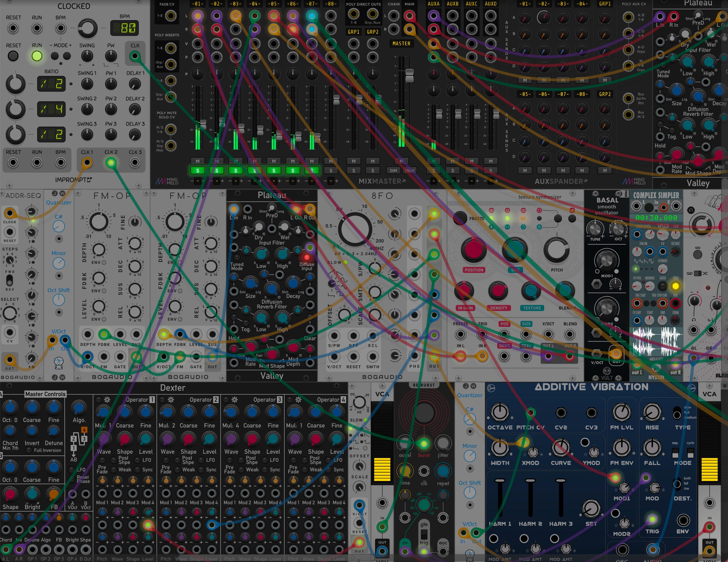The image size is (728, 562).
Task: Click the Additive Vibration PITCH CV jack
Action: click(x=530, y=413)
